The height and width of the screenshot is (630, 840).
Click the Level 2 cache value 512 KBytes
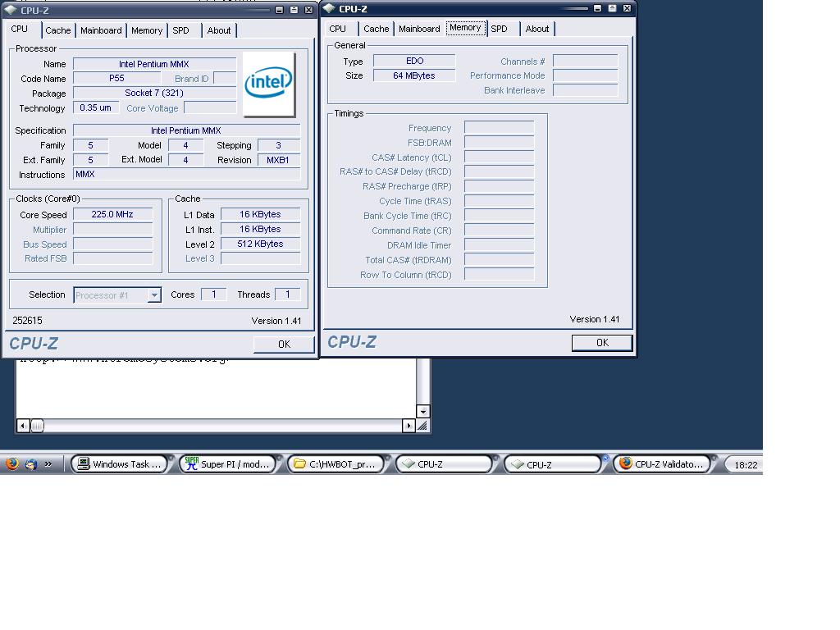[x=260, y=244]
